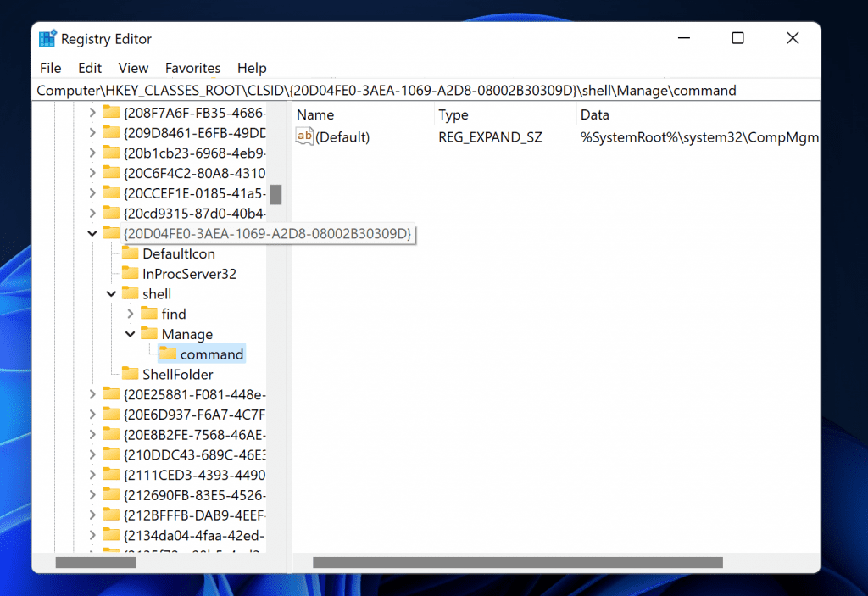Click the Manage key folder icon
The image size is (868, 596).
[149, 334]
